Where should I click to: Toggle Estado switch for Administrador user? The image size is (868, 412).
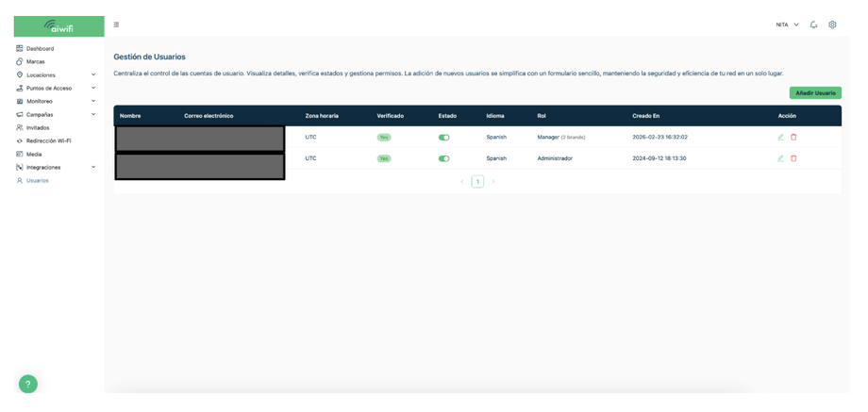coord(444,158)
